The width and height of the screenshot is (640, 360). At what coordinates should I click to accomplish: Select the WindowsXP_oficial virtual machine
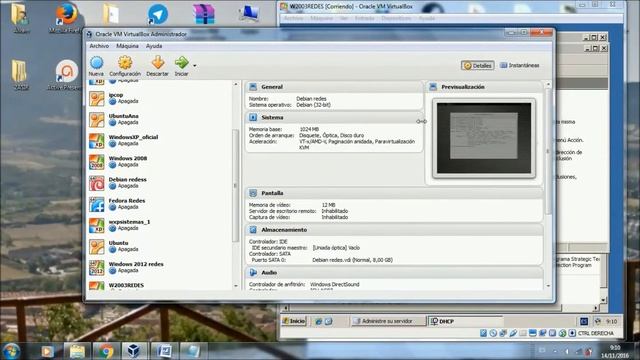tap(160, 141)
